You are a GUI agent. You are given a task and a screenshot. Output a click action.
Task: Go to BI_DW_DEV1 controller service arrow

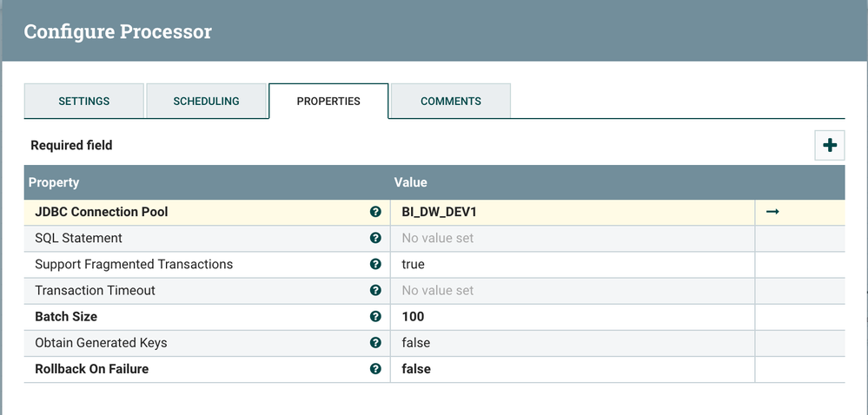point(772,212)
